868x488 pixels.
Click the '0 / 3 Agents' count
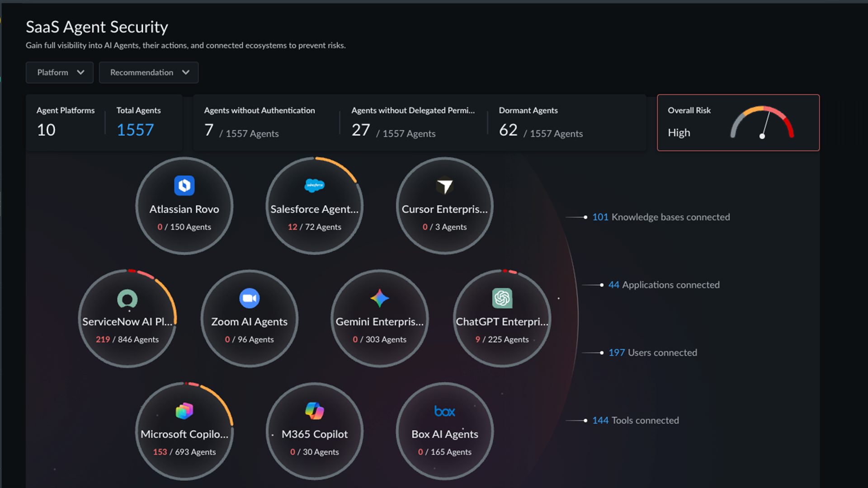tap(445, 227)
